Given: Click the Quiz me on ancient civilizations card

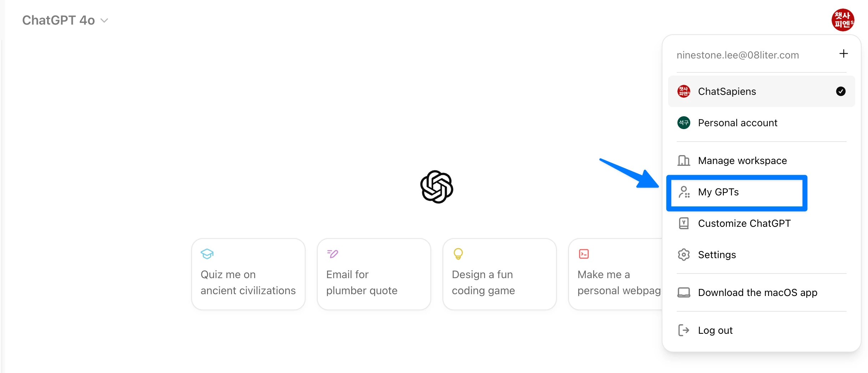Looking at the screenshot, I should pyautogui.click(x=248, y=274).
